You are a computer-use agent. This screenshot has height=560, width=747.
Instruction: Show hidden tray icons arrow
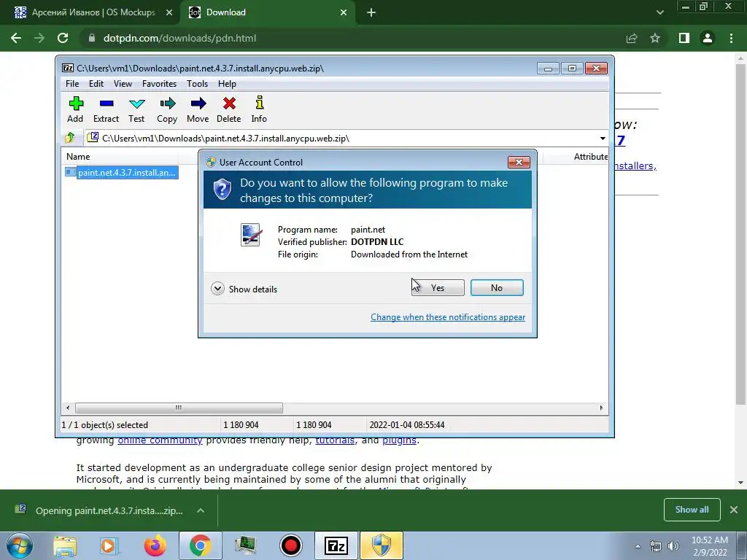pos(638,546)
